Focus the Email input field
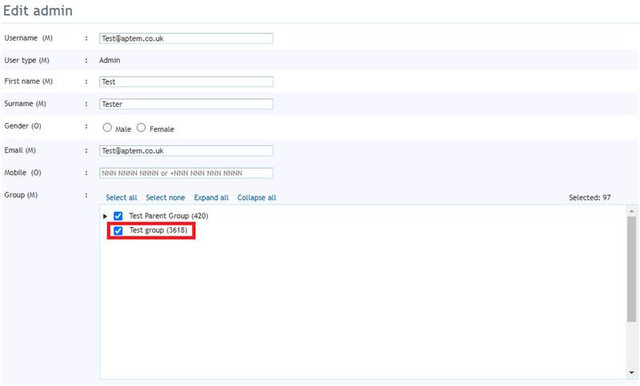 pyautogui.click(x=186, y=151)
